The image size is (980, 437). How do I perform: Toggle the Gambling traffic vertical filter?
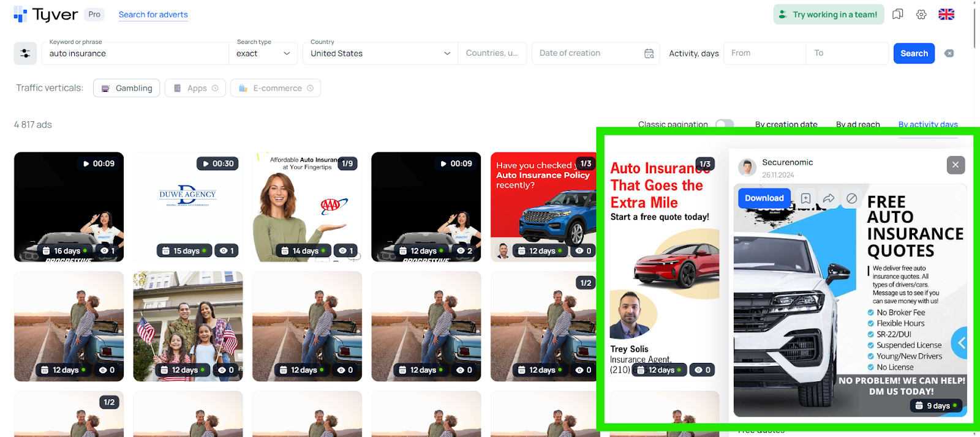pyautogui.click(x=127, y=88)
